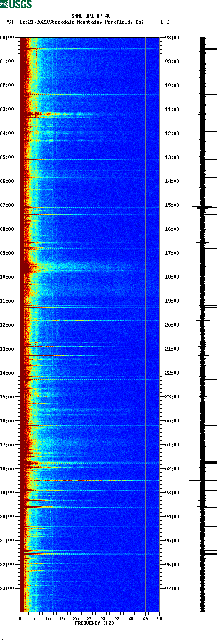Click the UTC axis tick label '23:00'

coord(172,397)
